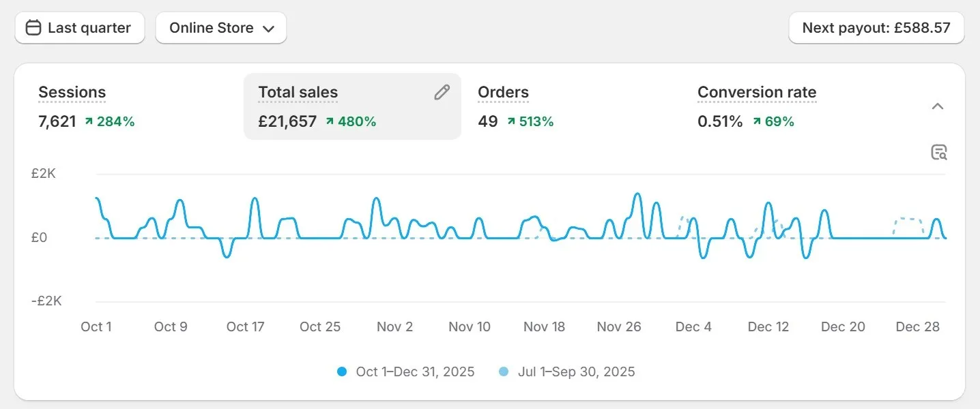
Task: Click the light blue legend color dot
Action: [504, 372]
